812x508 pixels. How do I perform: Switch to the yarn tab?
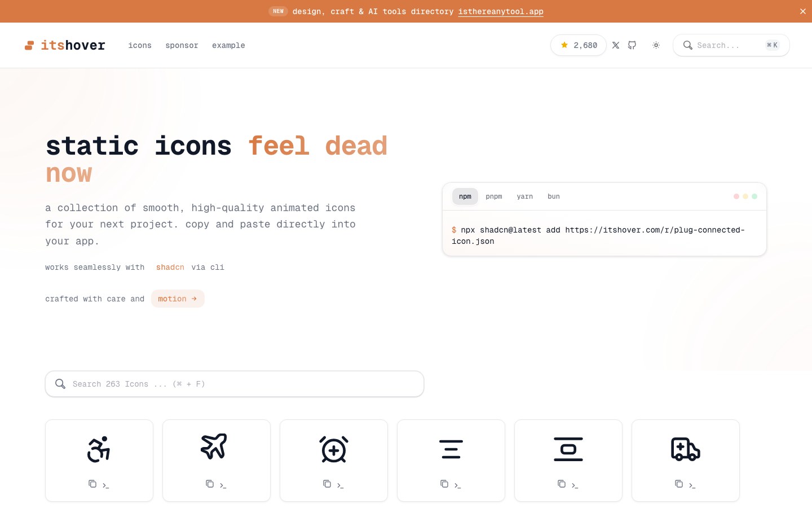[525, 196]
